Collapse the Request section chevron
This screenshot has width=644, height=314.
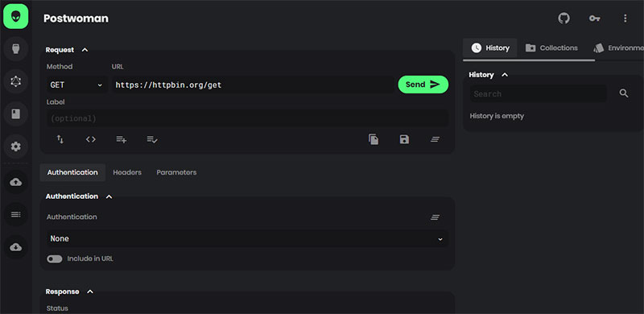point(85,50)
